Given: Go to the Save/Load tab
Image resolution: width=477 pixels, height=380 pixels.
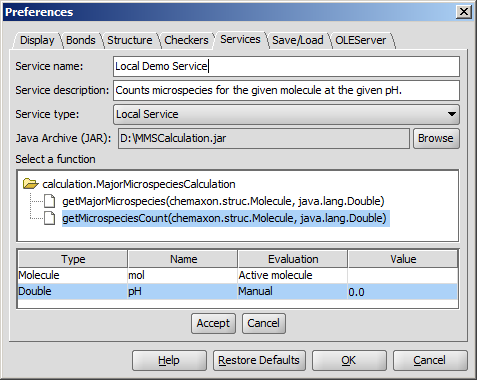Looking at the screenshot, I should tap(298, 40).
